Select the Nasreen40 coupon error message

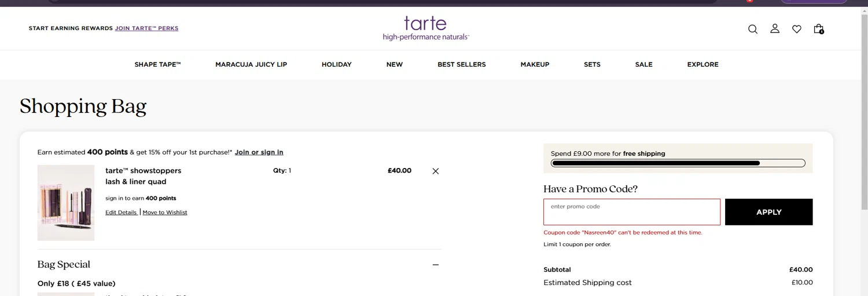tap(623, 232)
